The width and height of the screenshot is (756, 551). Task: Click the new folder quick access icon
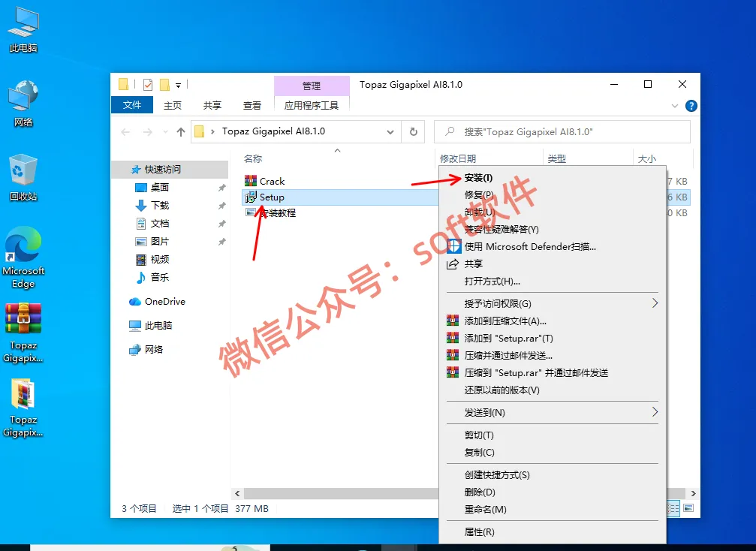[164, 85]
